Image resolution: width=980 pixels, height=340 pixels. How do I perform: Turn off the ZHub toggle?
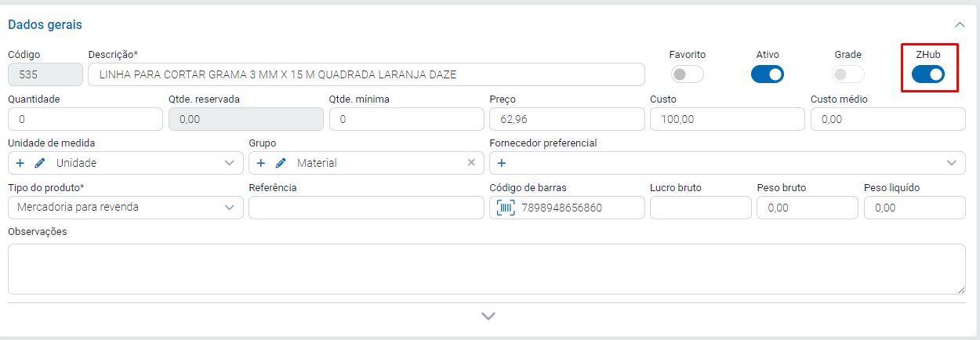928,74
